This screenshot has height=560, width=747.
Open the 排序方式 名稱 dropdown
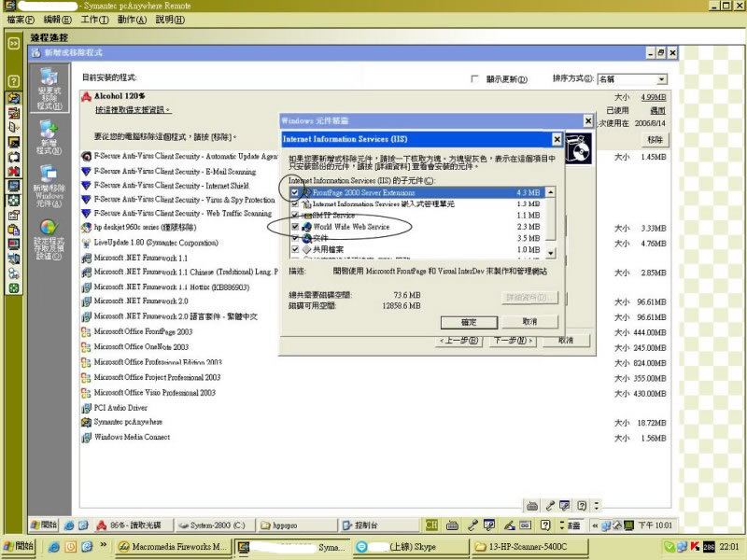coord(661,79)
